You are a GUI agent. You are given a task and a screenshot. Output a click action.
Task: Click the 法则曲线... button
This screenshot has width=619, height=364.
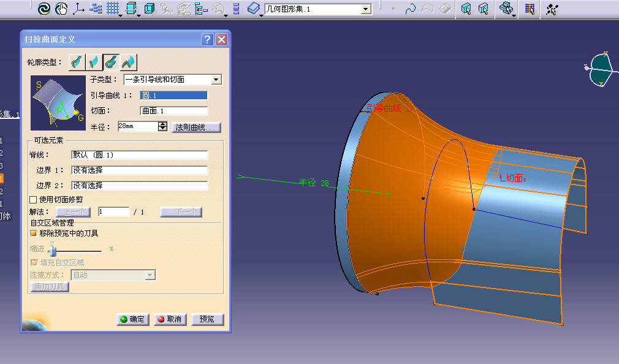196,127
